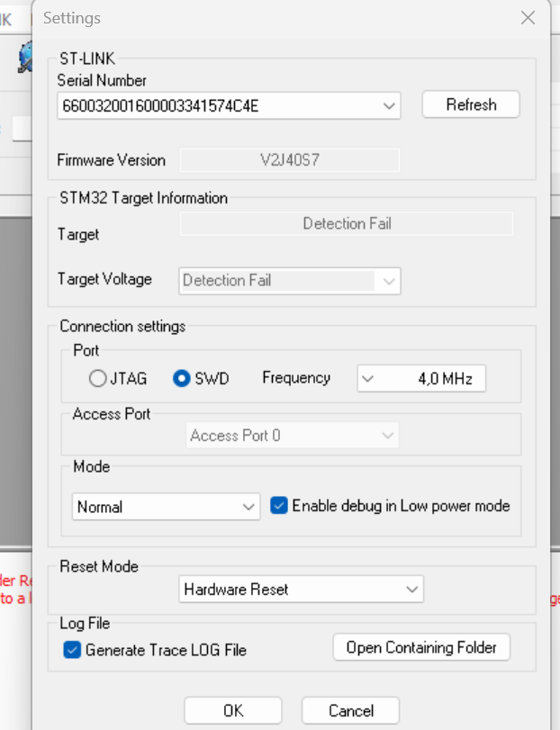
Task: Open the Serial Number dropdown
Action: [x=229, y=105]
